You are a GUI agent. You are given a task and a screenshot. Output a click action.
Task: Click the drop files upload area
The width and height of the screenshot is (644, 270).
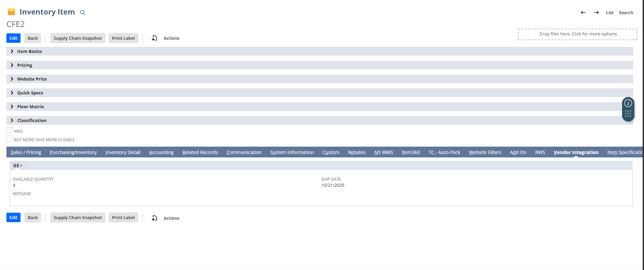577,34
